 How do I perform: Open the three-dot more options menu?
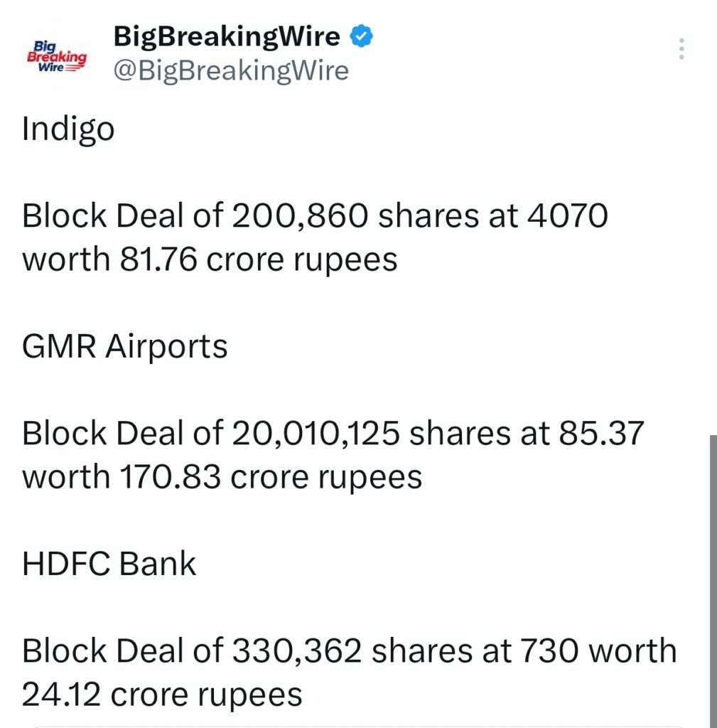(x=681, y=48)
